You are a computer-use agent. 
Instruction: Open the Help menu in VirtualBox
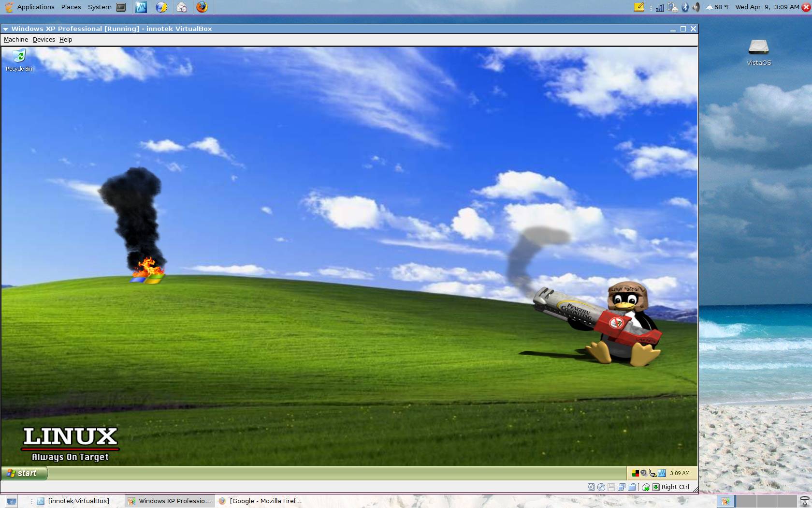[x=66, y=40]
